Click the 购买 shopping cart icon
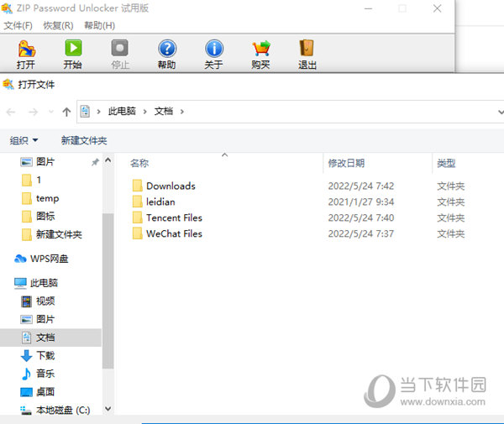The width and height of the screenshot is (504, 424). [260, 55]
